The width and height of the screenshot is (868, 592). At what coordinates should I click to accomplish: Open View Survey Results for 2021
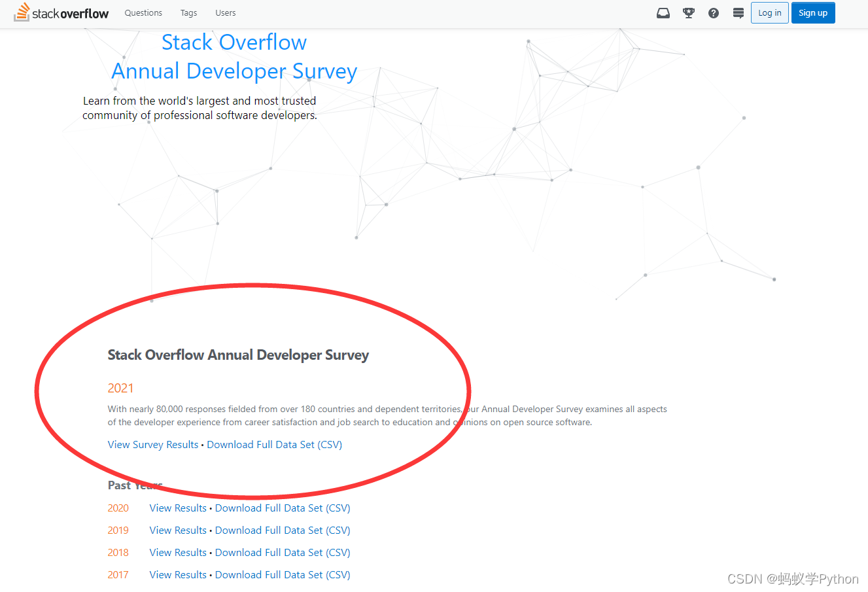point(152,444)
